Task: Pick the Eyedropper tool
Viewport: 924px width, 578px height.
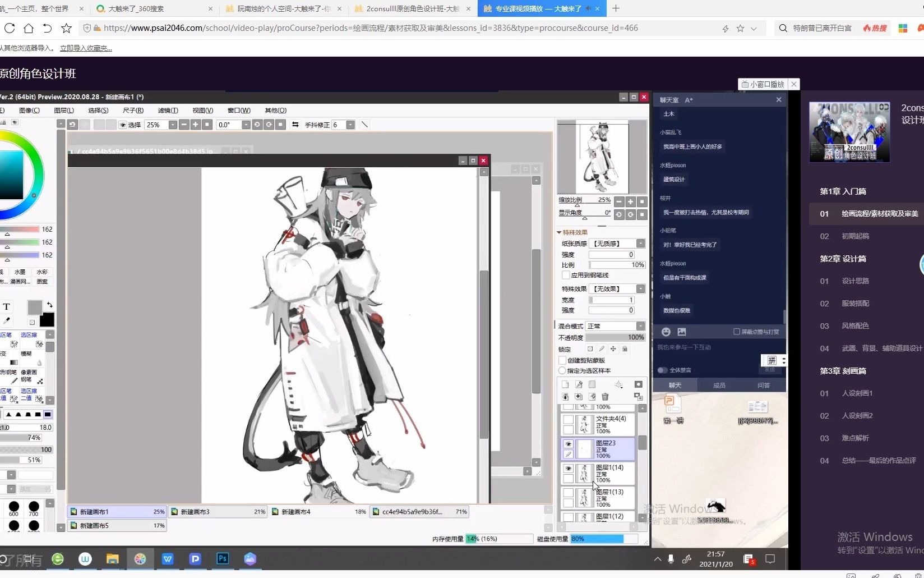Action: pyautogui.click(x=6, y=321)
